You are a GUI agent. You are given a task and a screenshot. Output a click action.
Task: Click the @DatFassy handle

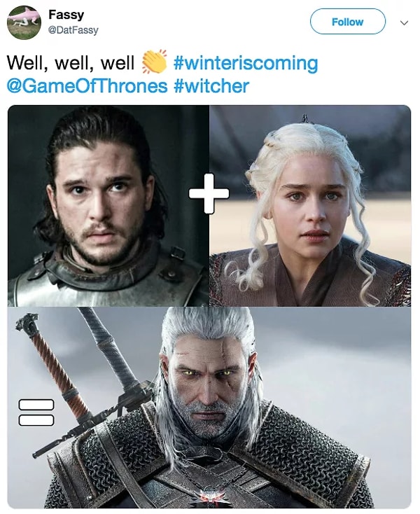73,30
